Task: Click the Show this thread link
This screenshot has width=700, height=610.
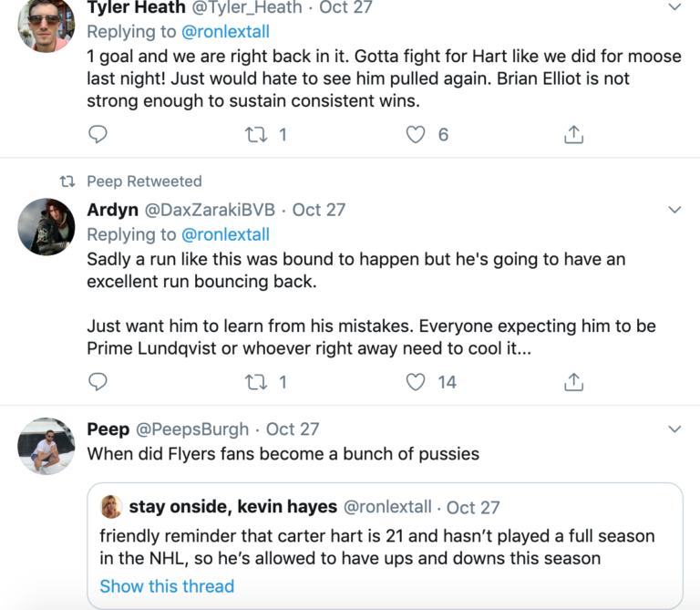Action: pyautogui.click(x=167, y=586)
